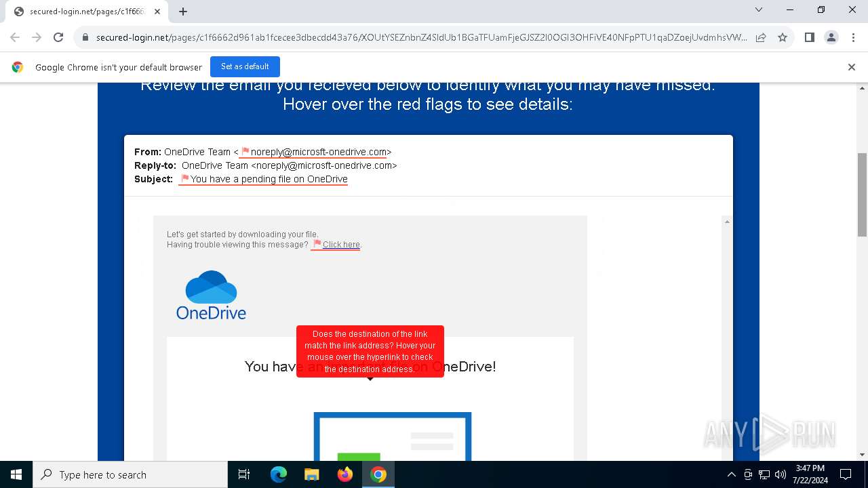This screenshot has width=868, height=488.
Task: Open the Windows Start menu
Action: pos(16,474)
